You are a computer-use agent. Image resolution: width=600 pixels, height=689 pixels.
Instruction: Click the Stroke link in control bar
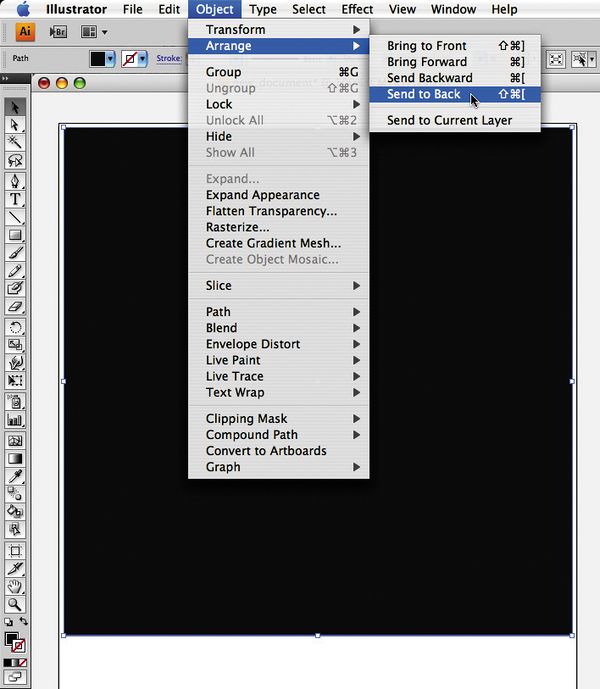coord(168,59)
